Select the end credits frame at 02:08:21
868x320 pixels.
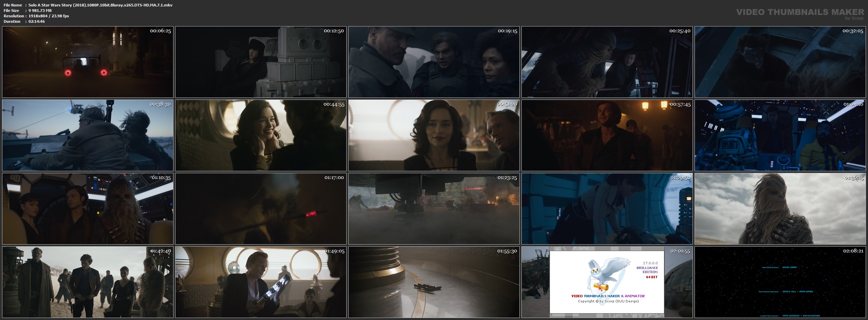point(780,282)
